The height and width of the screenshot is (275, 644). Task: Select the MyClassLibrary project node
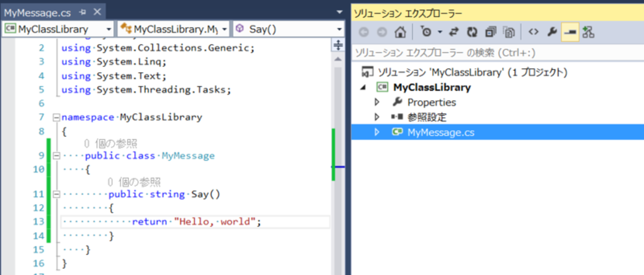click(x=431, y=88)
